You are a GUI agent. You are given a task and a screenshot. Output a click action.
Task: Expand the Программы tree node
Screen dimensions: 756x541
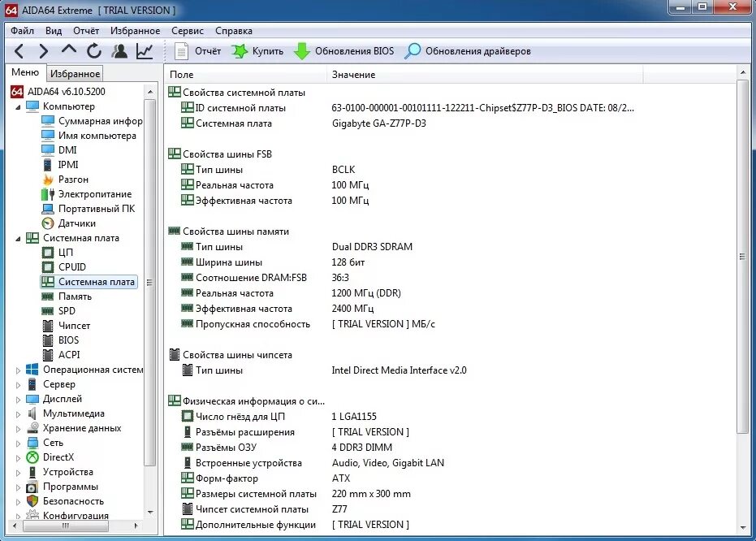pos(18,487)
